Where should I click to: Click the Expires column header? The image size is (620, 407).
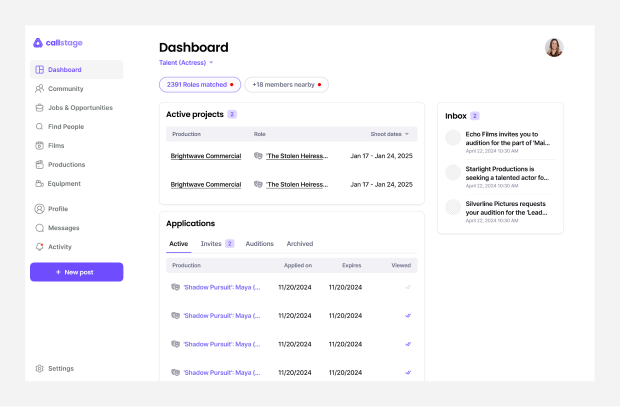[x=352, y=265]
